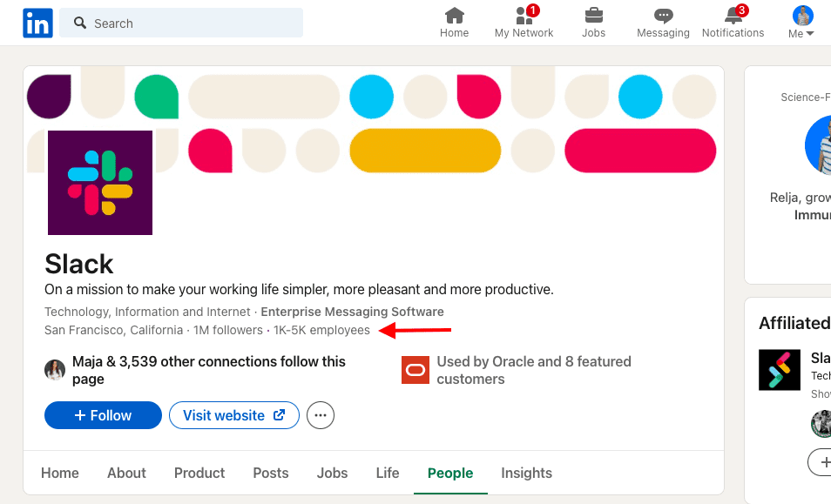Click Enterprise Messaging Software text
The height and width of the screenshot is (504, 831).
tap(353, 312)
